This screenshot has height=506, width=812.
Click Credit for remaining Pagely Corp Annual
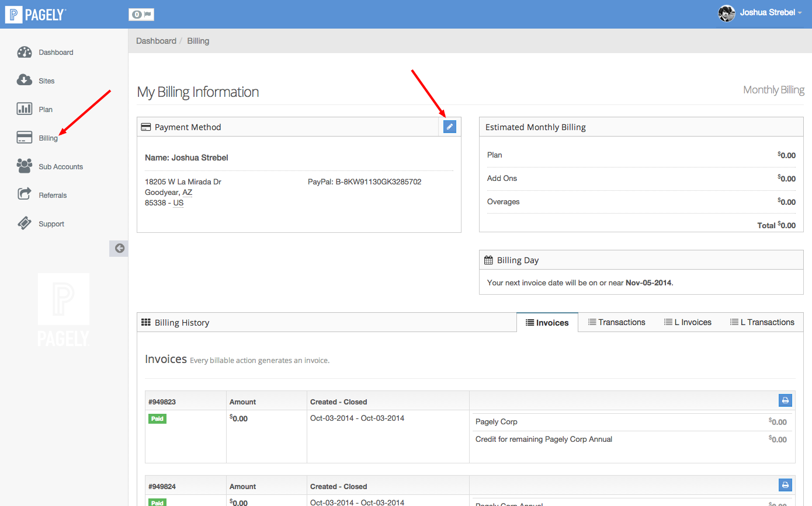[544, 439]
